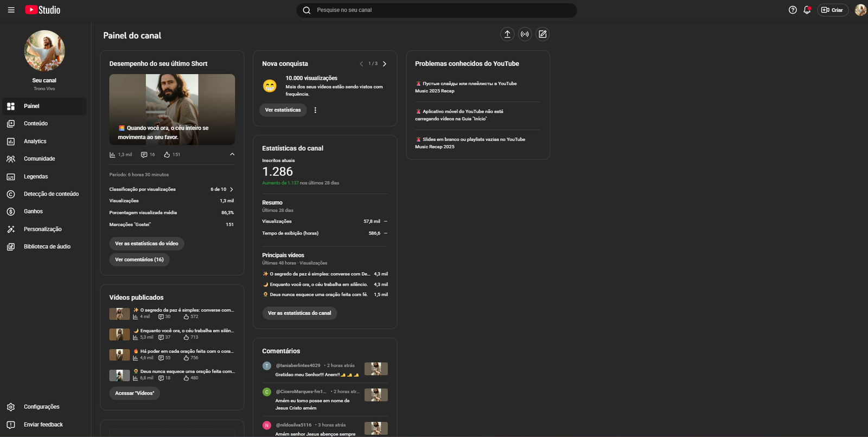
Task: Open the channel profile picture in sidebar
Action: pos(44,50)
